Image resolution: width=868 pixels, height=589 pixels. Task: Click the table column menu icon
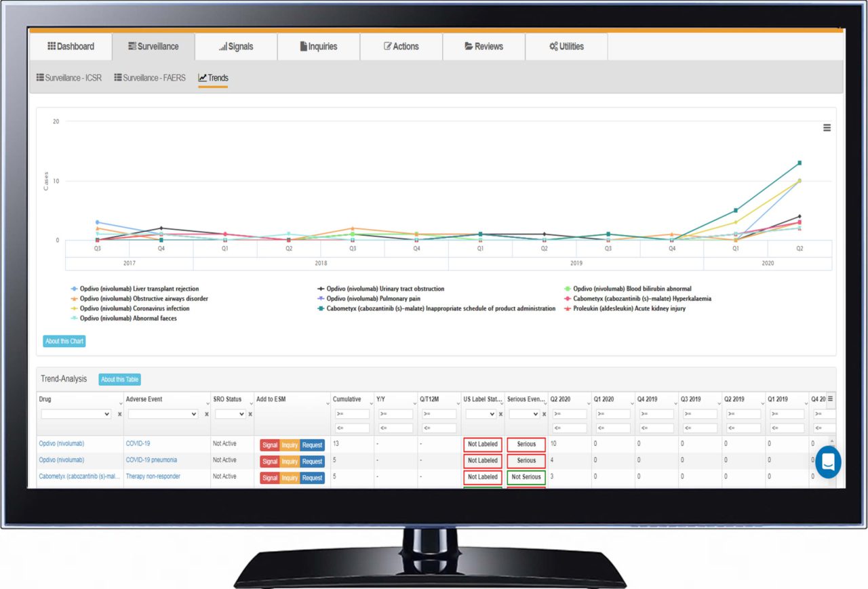point(830,399)
